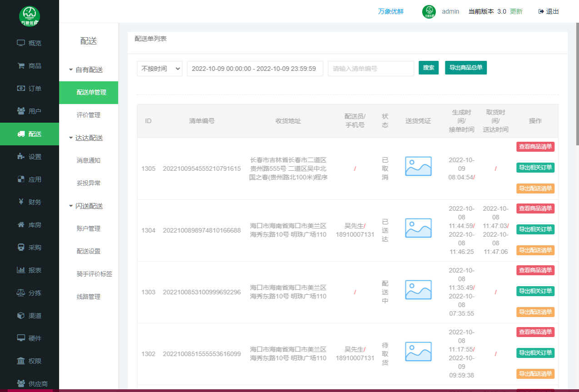This screenshot has height=392, width=579.
Task: Open the 不按时间 time filter dropdown
Action: pos(159,69)
